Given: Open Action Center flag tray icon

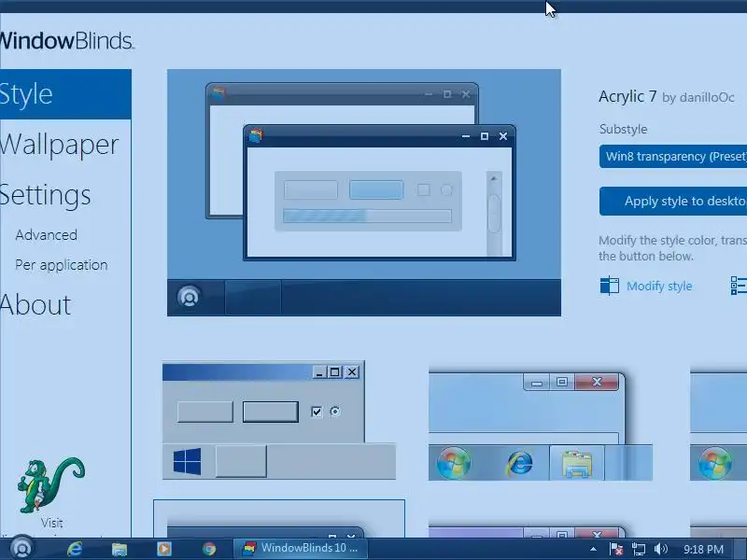Looking at the screenshot, I should (616, 549).
